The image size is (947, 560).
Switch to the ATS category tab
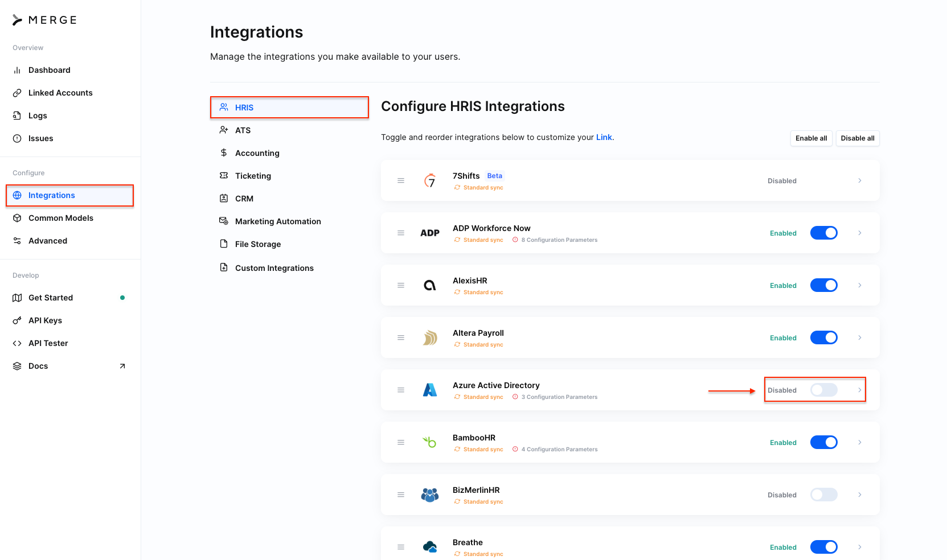point(243,130)
